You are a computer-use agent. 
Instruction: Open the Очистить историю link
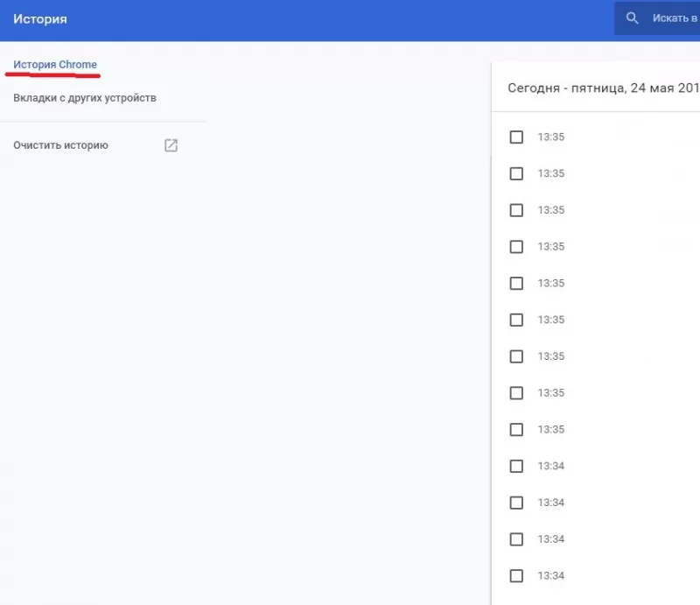point(59,144)
